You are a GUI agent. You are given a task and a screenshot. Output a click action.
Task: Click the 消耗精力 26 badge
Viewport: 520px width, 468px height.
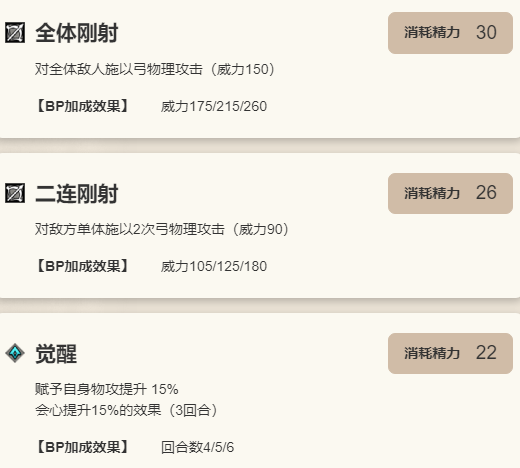point(450,193)
